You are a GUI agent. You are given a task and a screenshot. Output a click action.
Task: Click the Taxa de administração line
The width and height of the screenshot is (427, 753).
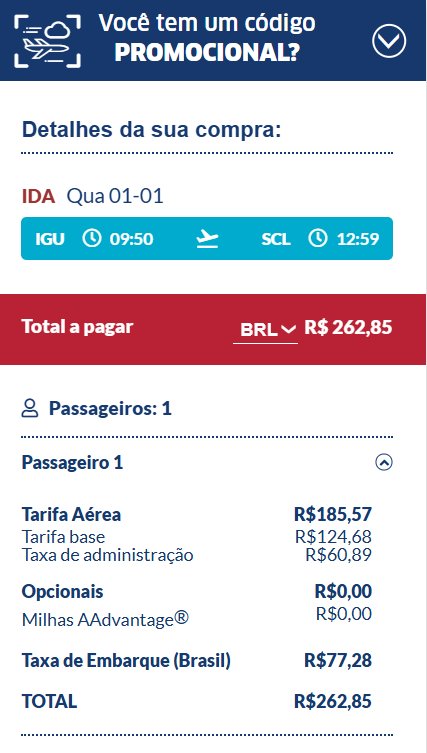pyautogui.click(x=197, y=555)
